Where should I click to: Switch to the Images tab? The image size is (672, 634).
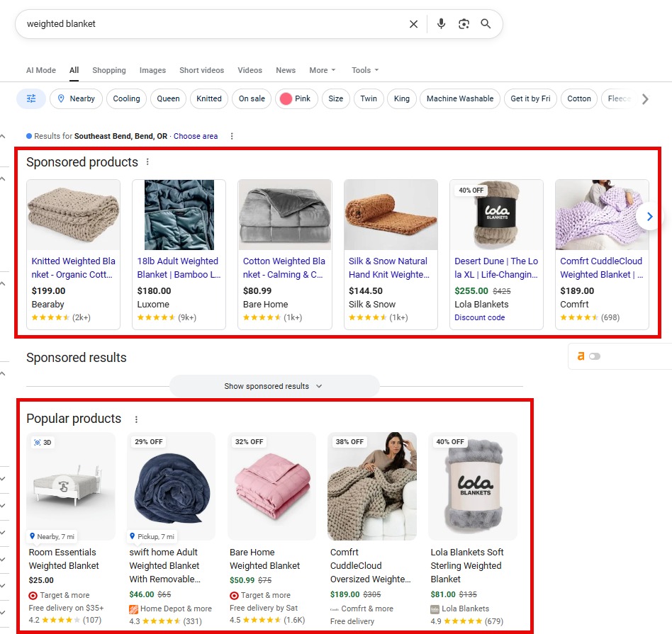tap(152, 70)
